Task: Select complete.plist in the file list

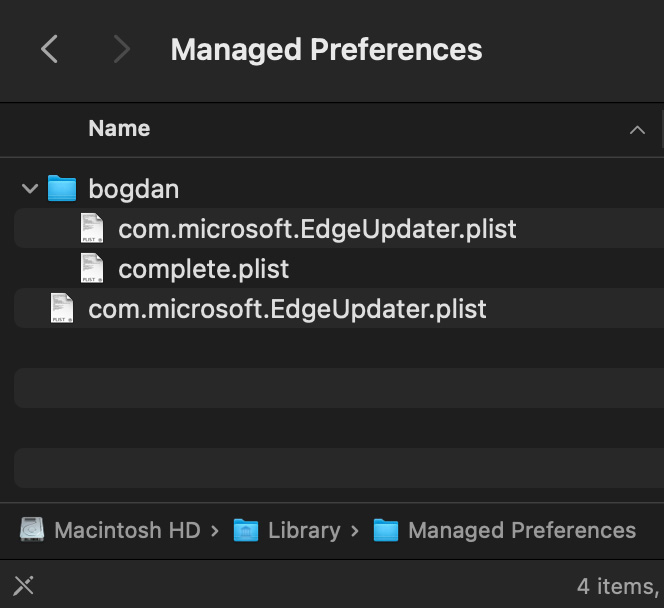Action: click(x=203, y=268)
